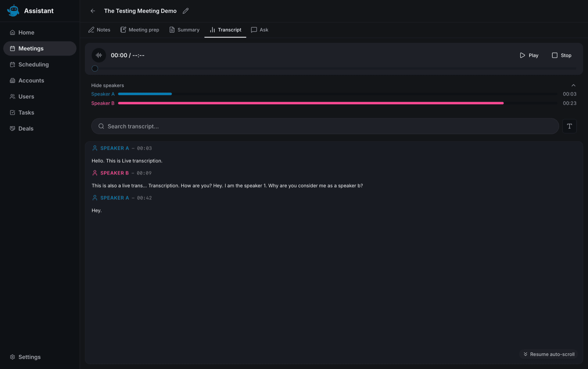The height and width of the screenshot is (369, 588).
Task: Click the meeting title "The Testing Meeting Demo"
Action: point(140,11)
